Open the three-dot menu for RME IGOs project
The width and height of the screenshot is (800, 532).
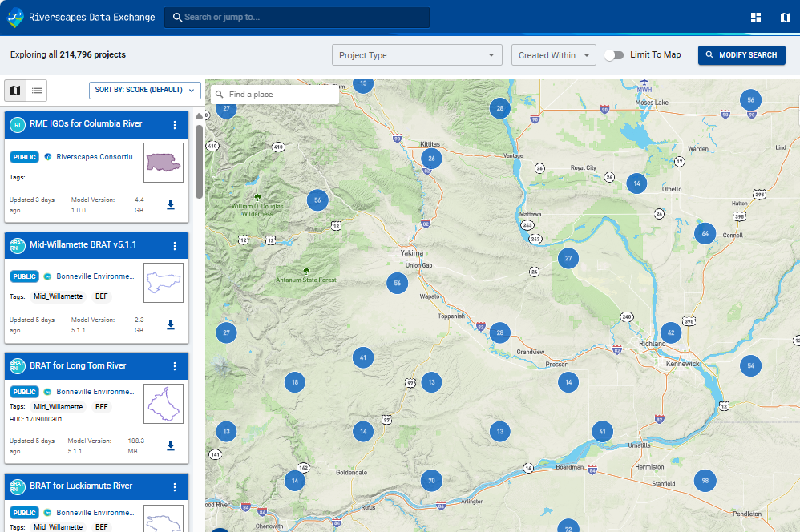click(175, 125)
